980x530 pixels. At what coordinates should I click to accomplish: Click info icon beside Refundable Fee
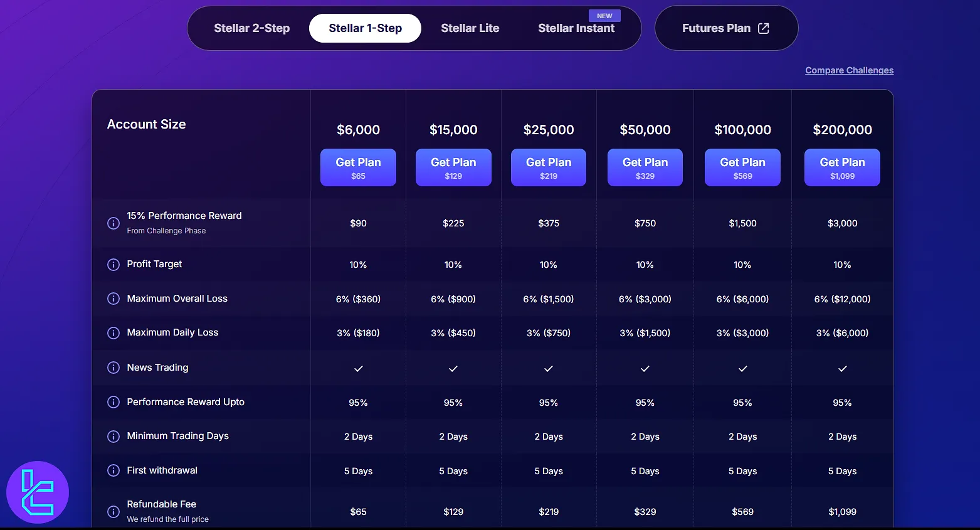[113, 512]
